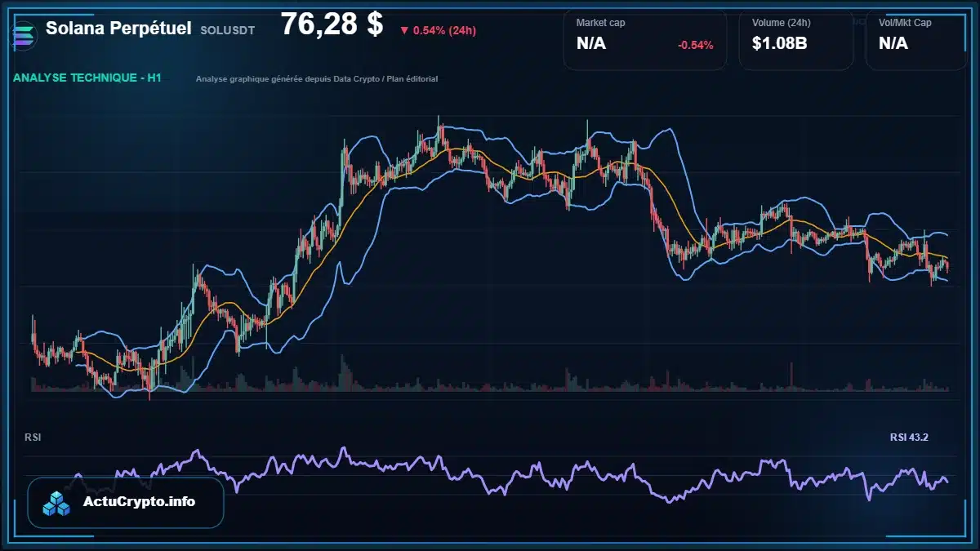Click the "Solana Perpétuel" title

(119, 28)
